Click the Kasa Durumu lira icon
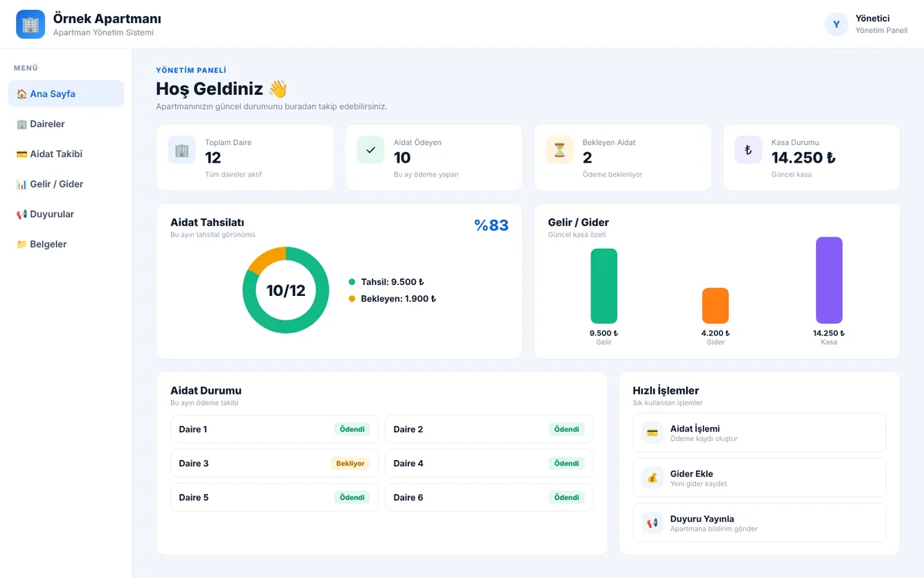Screen dimensions: 924x578 click(748, 150)
